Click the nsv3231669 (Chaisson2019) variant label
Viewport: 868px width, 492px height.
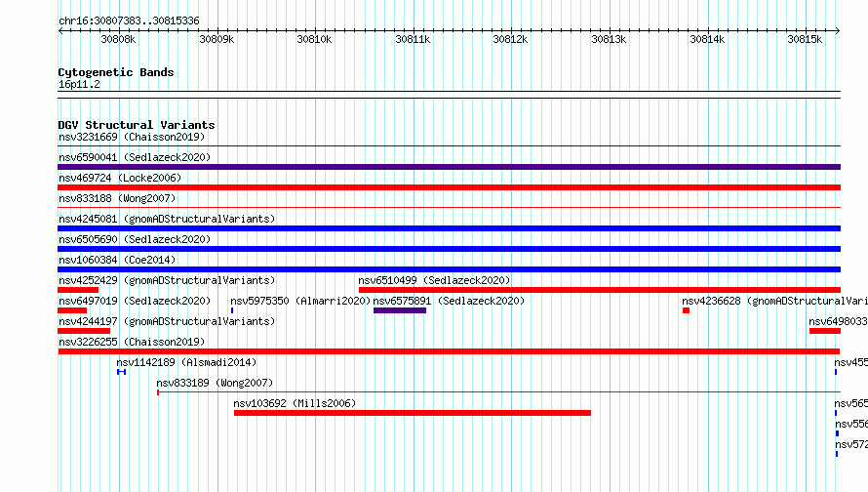(x=132, y=137)
